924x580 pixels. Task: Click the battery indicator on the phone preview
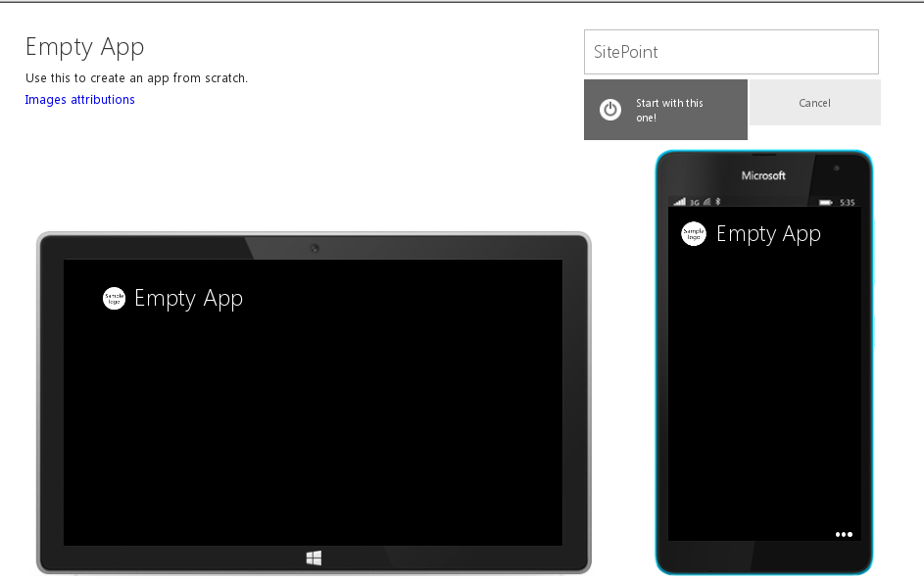coord(823,200)
